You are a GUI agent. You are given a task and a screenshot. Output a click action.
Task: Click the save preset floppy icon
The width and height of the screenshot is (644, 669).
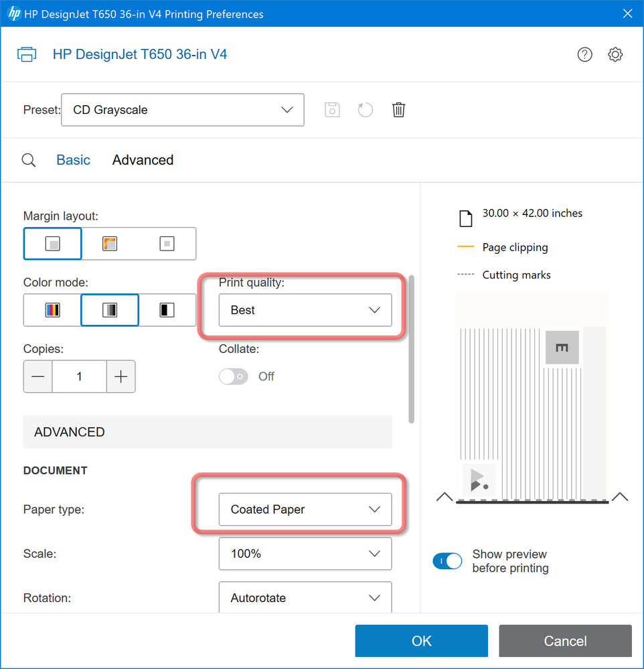pyautogui.click(x=332, y=110)
